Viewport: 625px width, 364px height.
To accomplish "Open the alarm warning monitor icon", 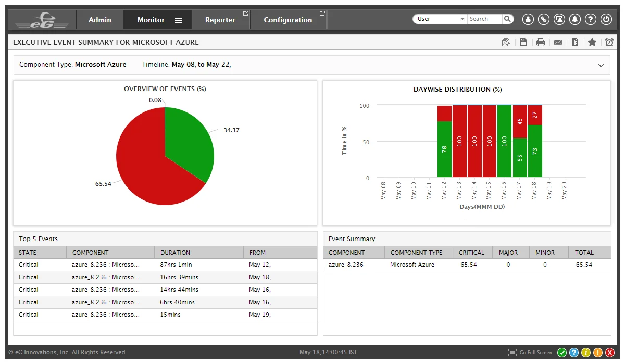I will pyautogui.click(x=559, y=19).
